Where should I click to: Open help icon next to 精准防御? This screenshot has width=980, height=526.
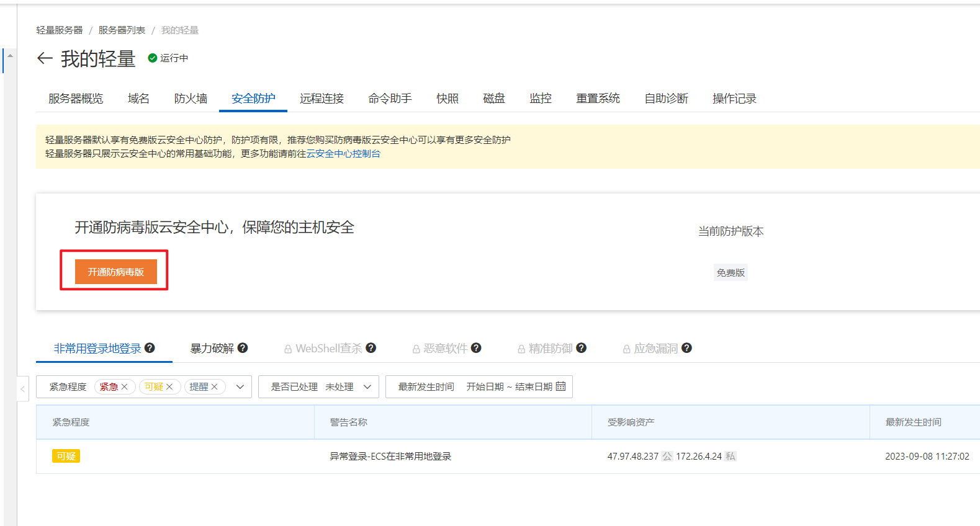[581, 348]
